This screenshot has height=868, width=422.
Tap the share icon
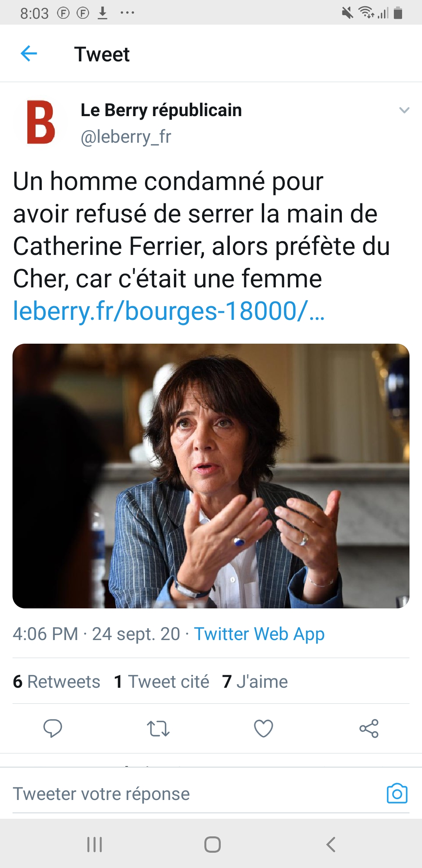pyautogui.click(x=369, y=728)
